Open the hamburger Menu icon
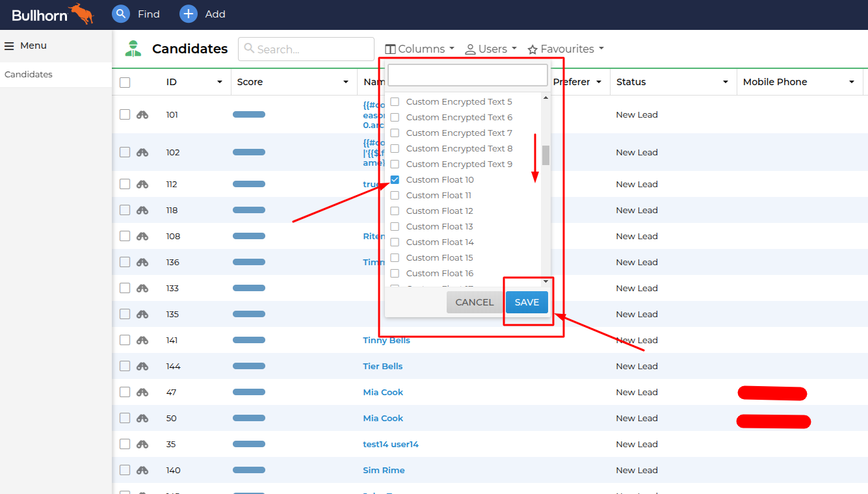Viewport: 868px width, 494px height. pyautogui.click(x=8, y=45)
